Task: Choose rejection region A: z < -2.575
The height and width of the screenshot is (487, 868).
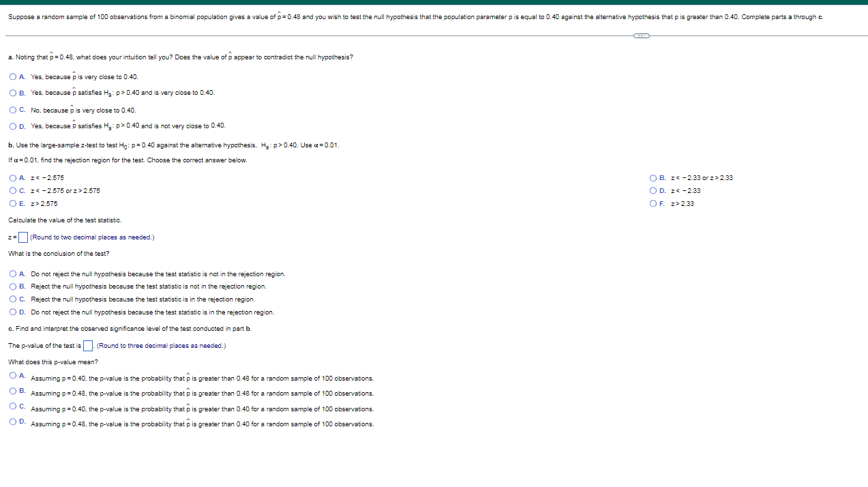Action: coord(14,178)
